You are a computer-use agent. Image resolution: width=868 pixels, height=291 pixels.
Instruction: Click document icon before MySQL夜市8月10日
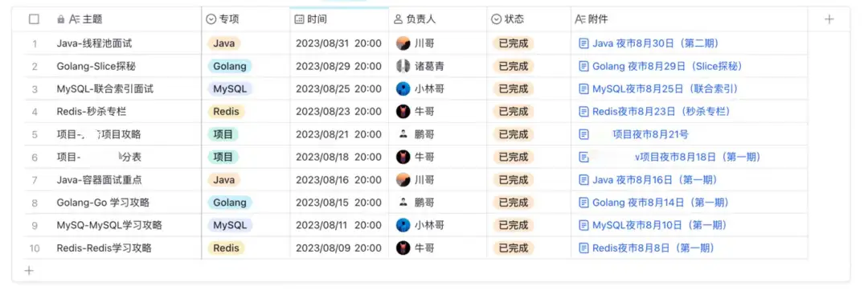583,225
